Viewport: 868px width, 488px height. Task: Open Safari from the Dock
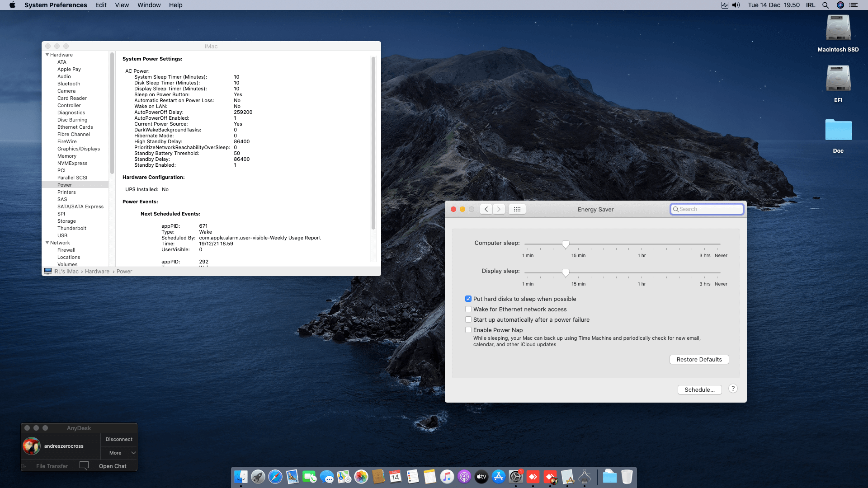click(275, 477)
